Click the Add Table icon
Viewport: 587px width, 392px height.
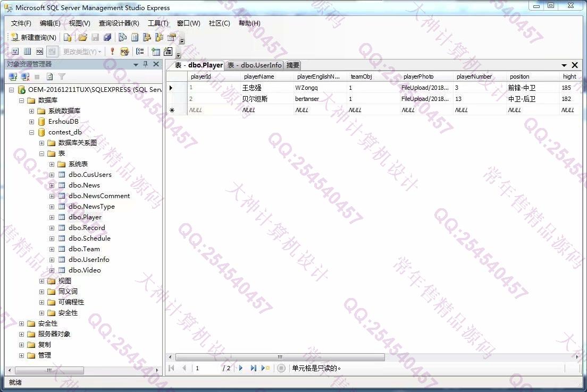[x=156, y=52]
